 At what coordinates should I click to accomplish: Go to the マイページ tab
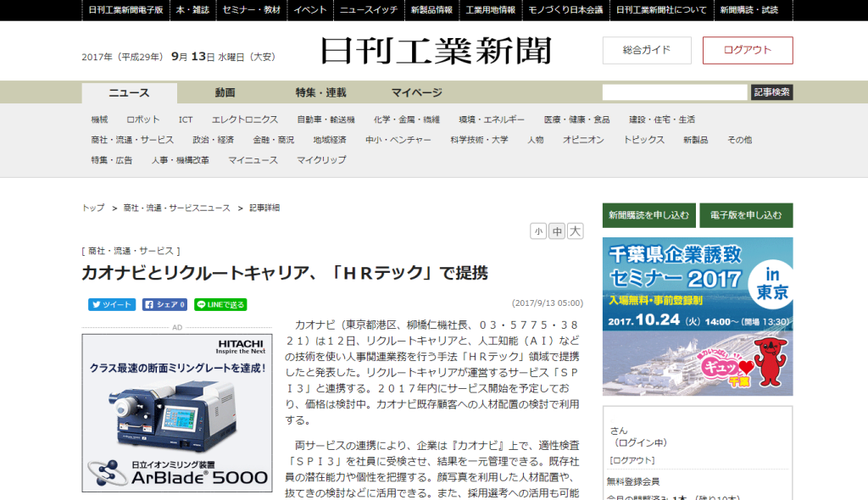coord(417,93)
